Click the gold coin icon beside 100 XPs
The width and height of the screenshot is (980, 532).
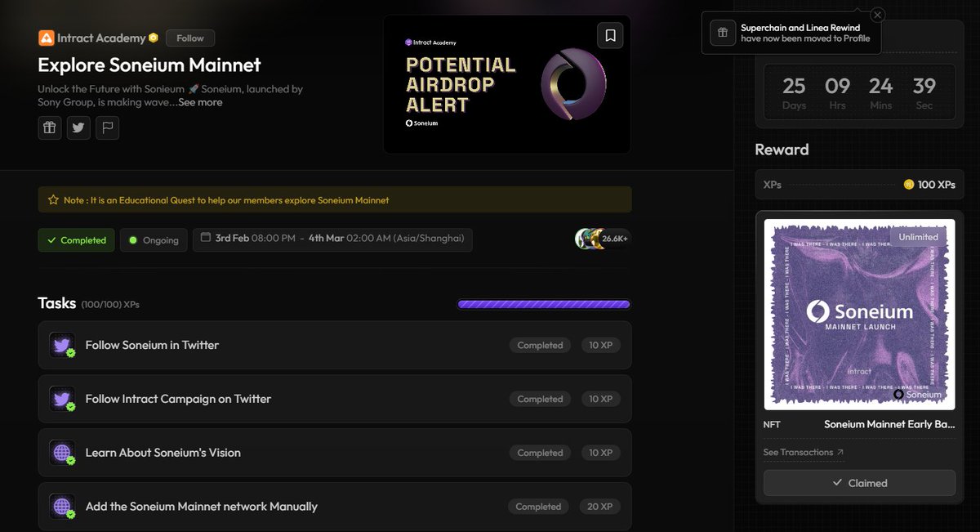point(908,185)
